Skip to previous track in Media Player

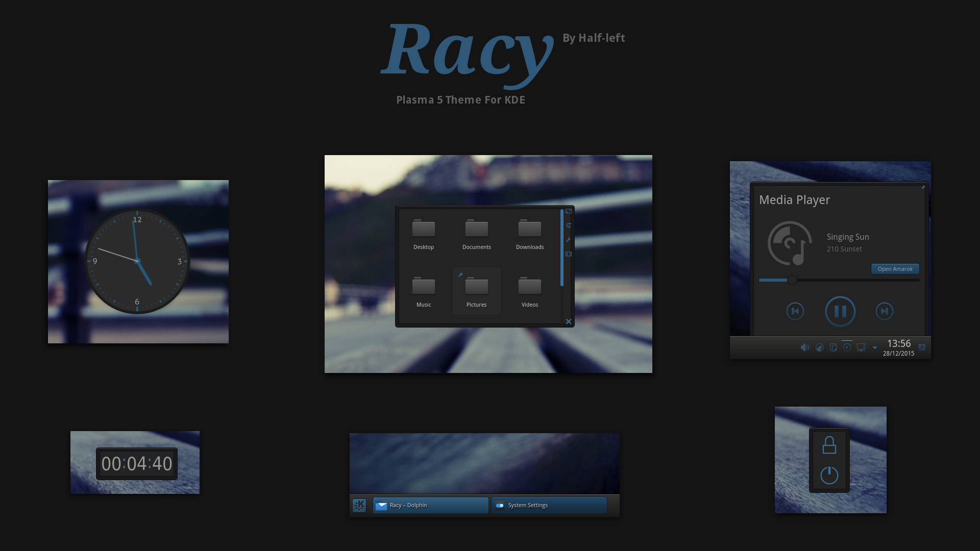point(795,311)
